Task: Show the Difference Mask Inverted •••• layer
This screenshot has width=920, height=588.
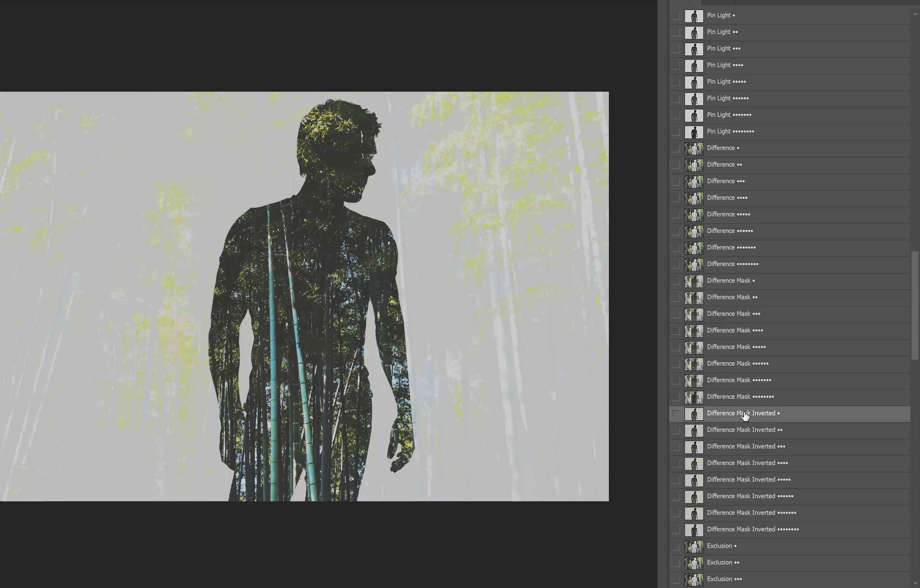Action: point(676,464)
